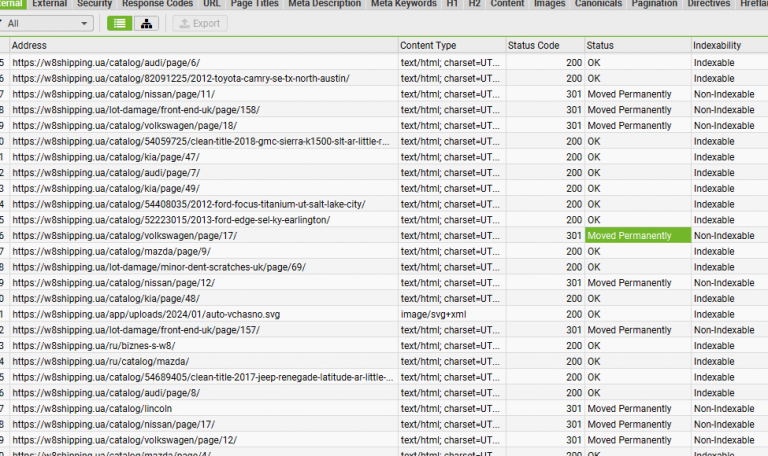Select the 2013-ford-edge-sel-ky-earlington URL
768x456 pixels.
click(x=171, y=220)
